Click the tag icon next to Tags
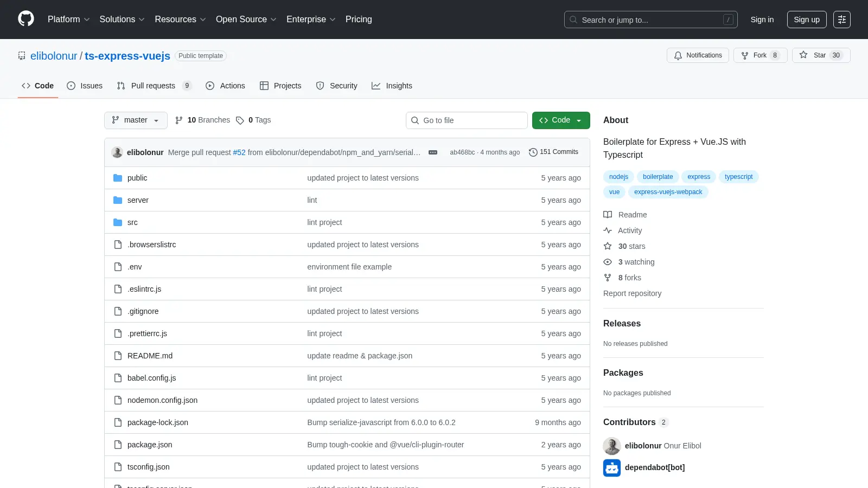Viewport: 868px width, 488px height. (240, 120)
